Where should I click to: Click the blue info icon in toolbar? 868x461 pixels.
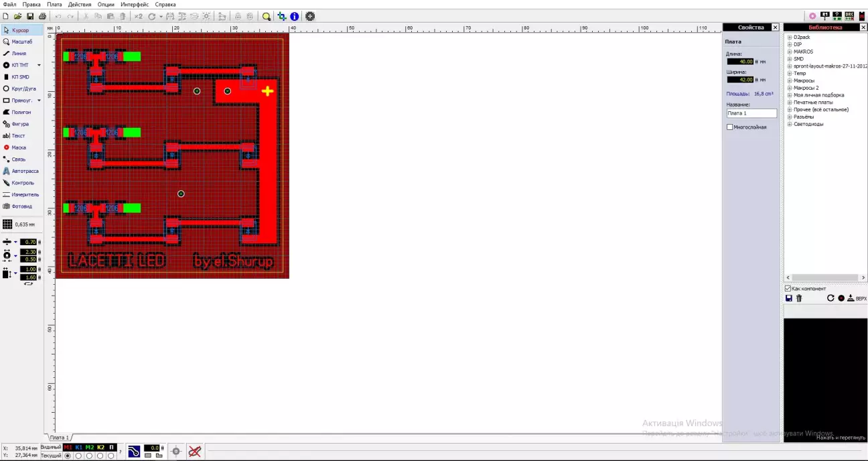tap(294, 16)
